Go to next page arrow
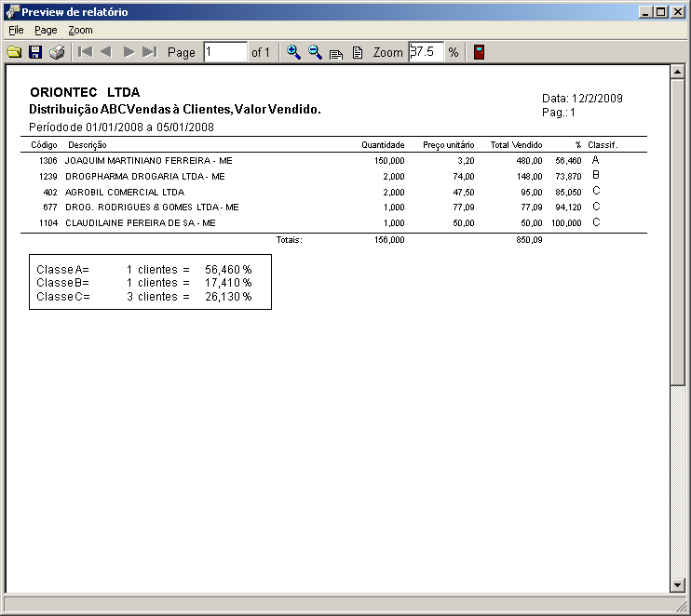691x616 pixels. (129, 52)
